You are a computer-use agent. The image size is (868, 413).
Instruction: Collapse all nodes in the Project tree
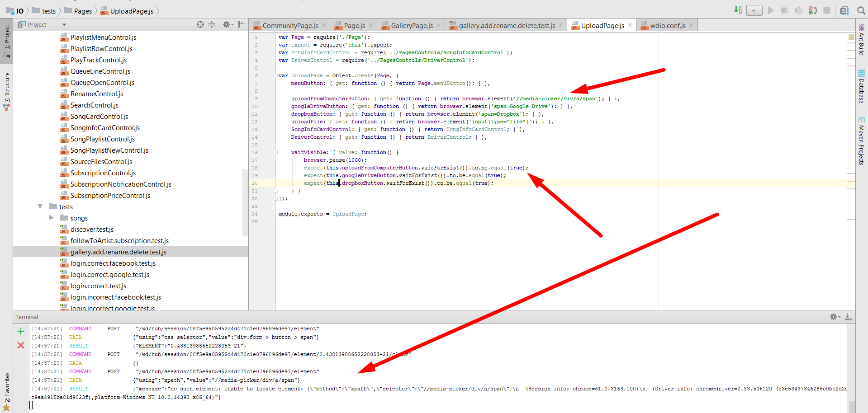click(x=211, y=24)
